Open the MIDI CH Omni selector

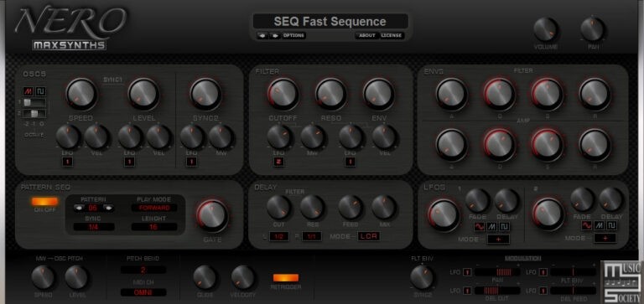pos(143,292)
